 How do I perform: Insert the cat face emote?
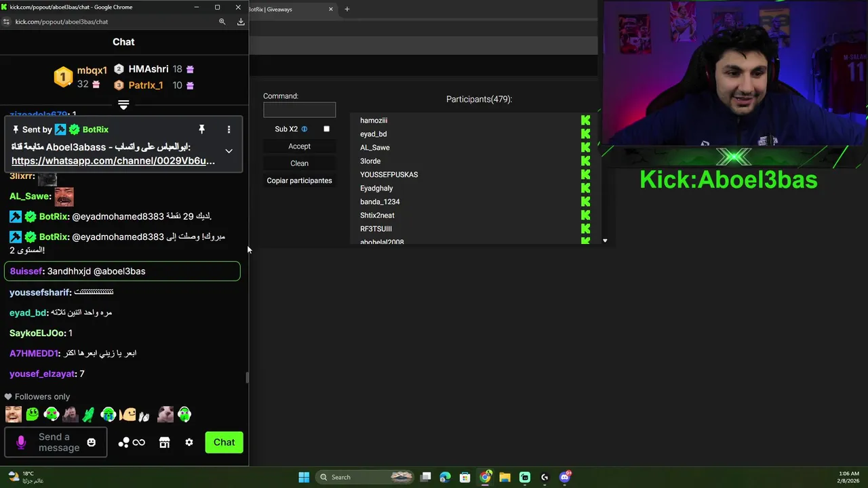point(165,414)
